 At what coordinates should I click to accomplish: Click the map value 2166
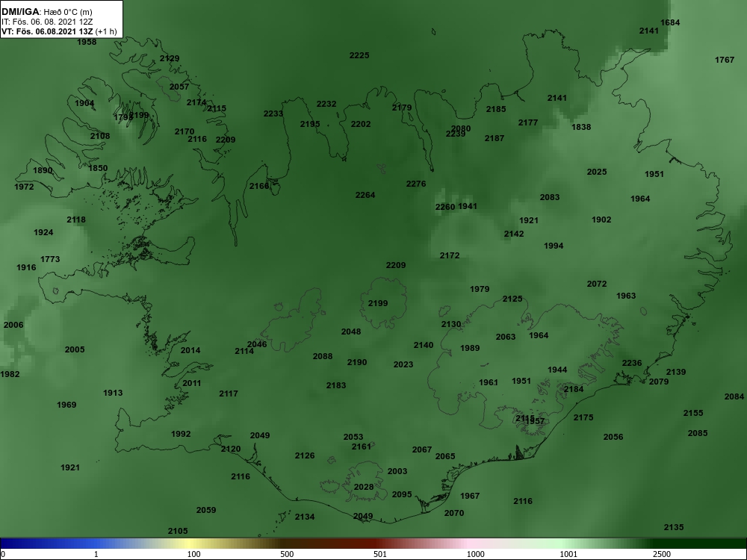pos(259,186)
